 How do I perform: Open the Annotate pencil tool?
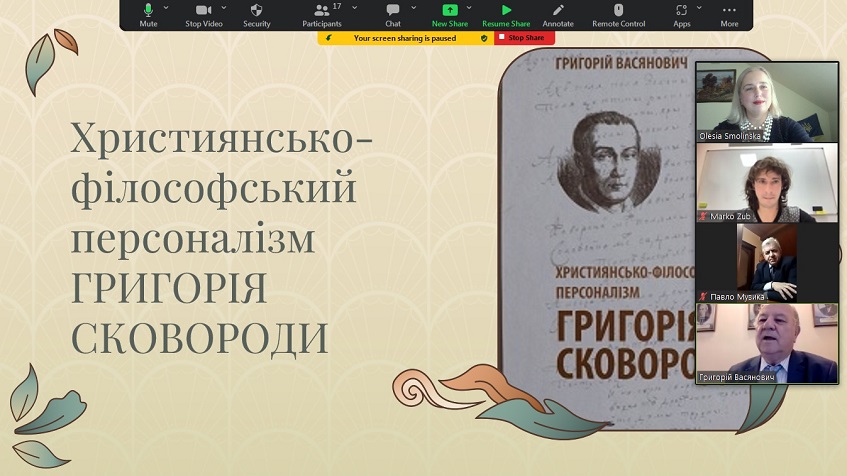(558, 14)
